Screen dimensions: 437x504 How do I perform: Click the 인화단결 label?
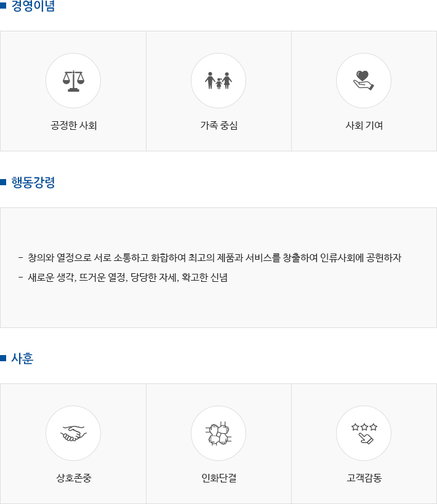[x=218, y=478]
